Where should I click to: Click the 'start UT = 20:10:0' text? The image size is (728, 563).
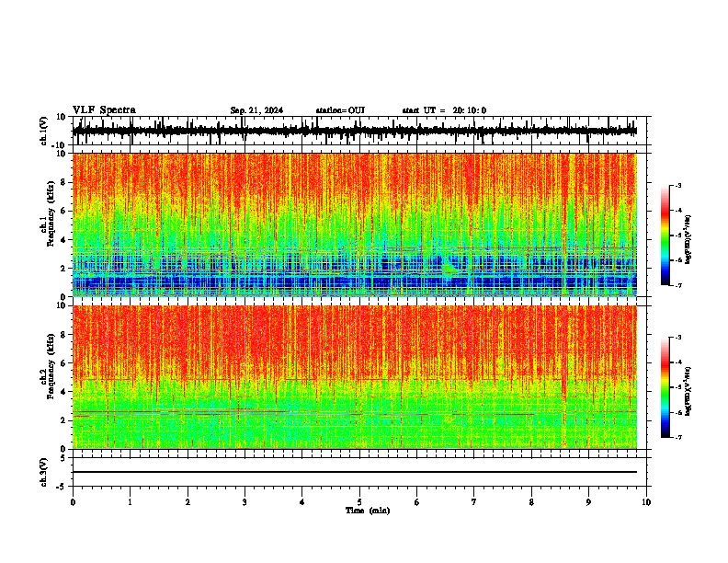(x=444, y=110)
